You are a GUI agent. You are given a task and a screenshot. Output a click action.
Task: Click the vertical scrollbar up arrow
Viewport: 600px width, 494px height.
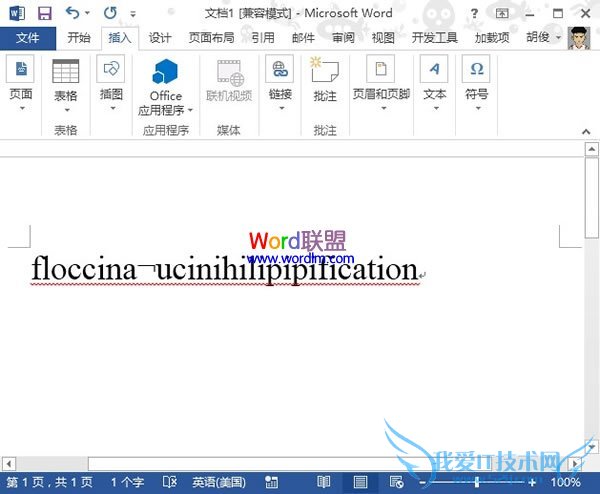pyautogui.click(x=592, y=149)
